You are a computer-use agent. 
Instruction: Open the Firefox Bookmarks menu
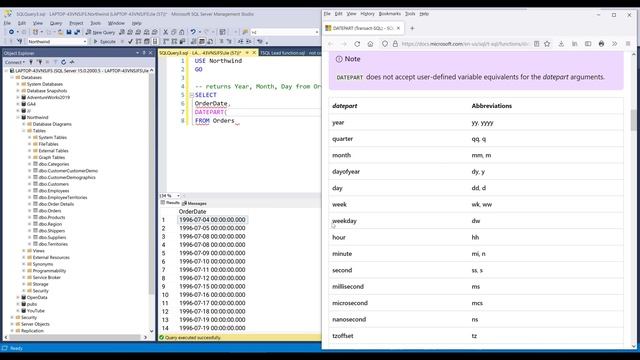coord(390,14)
